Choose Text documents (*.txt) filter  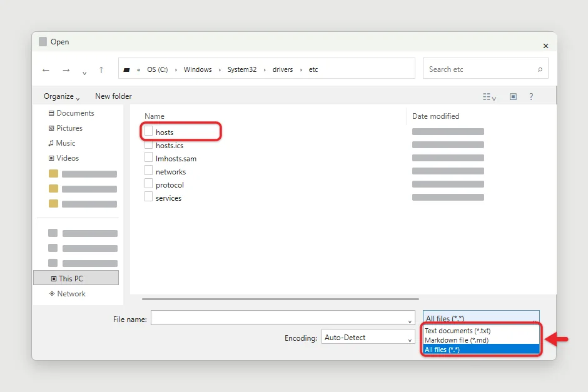(457, 331)
